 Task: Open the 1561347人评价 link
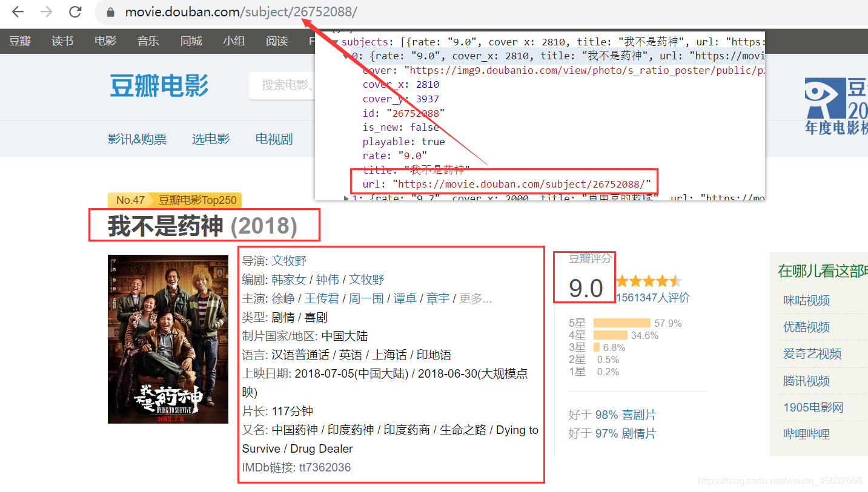(653, 298)
